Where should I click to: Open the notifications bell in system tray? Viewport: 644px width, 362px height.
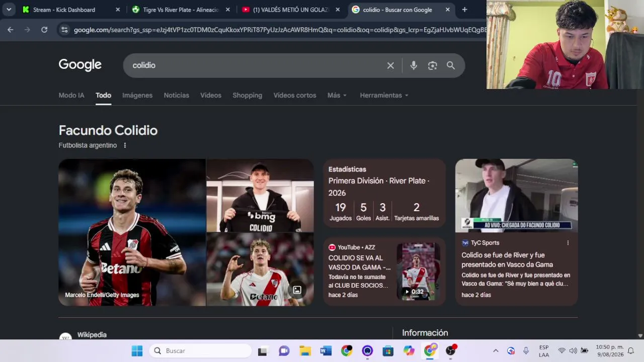pos(630,351)
